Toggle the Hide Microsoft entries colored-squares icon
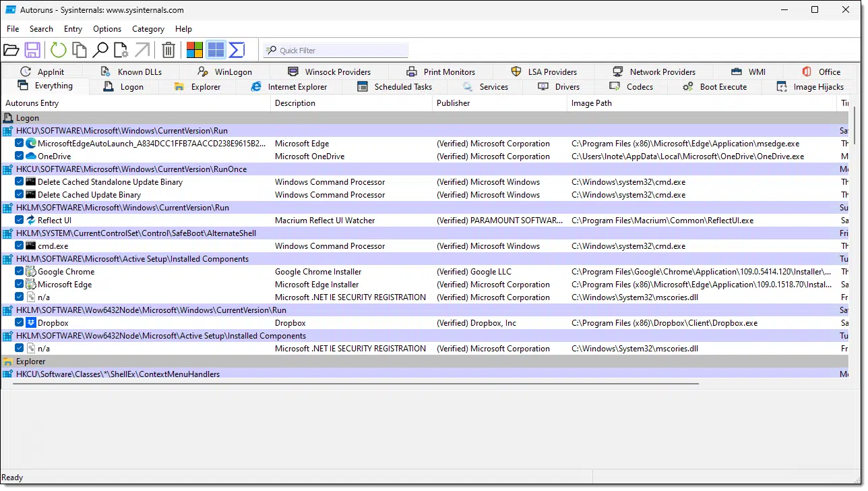Screen dimensions: 868x491 pos(195,50)
